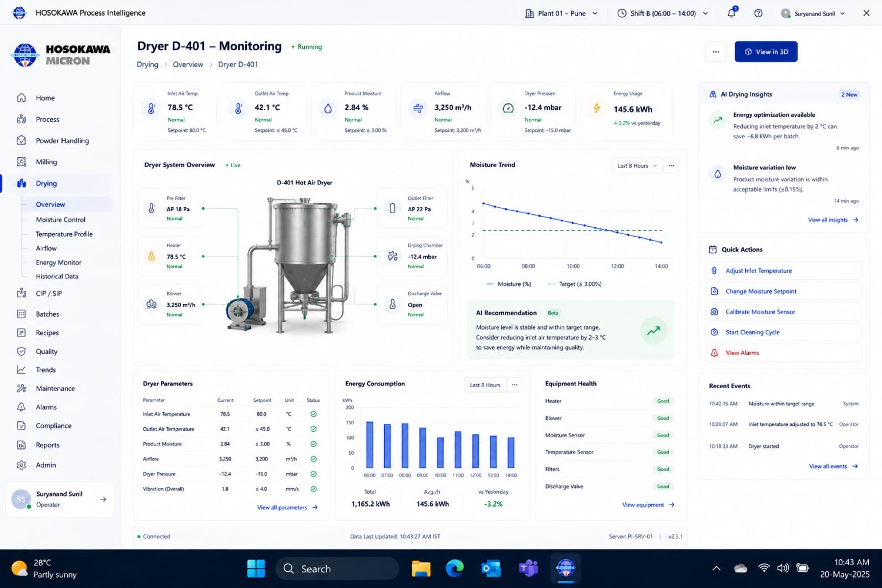Screen dimensions: 882x588
Task: Click the Windows taskbar Search box
Action: 337,569
